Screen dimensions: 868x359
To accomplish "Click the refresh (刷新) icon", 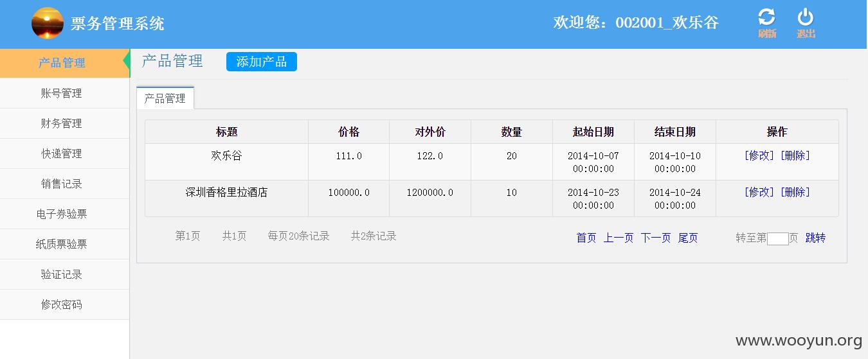I will coord(766,17).
